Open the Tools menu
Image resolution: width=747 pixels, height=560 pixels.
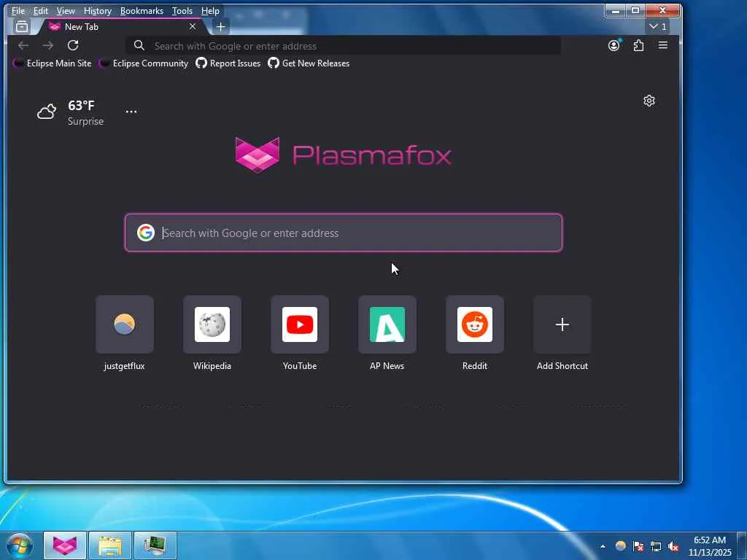point(182,10)
